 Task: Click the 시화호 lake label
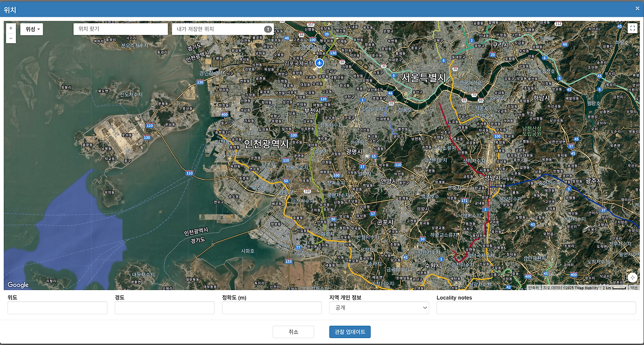pos(248,251)
